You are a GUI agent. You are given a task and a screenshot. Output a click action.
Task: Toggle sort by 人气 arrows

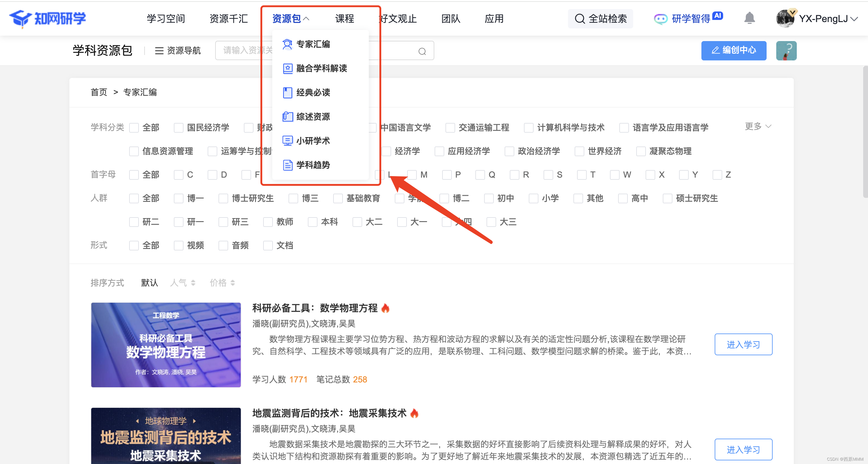(x=193, y=282)
